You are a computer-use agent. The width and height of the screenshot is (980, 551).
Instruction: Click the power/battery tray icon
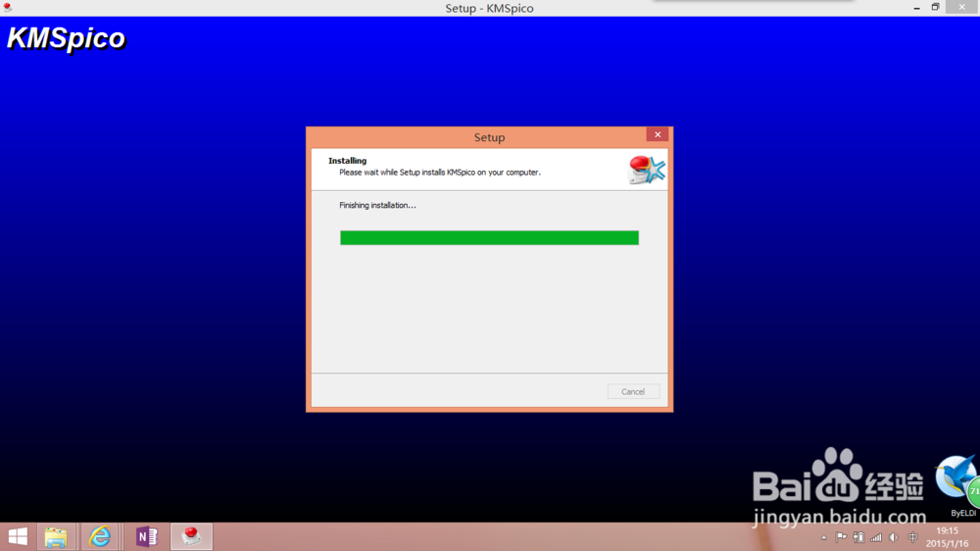(x=858, y=537)
